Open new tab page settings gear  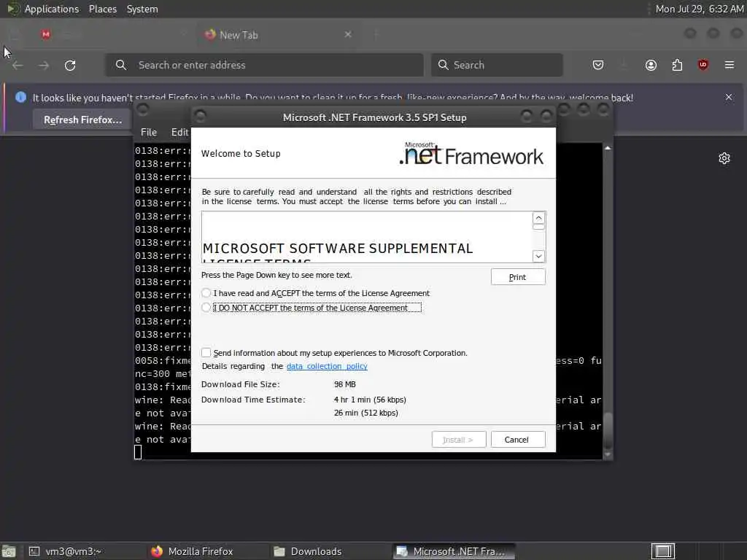pos(724,158)
